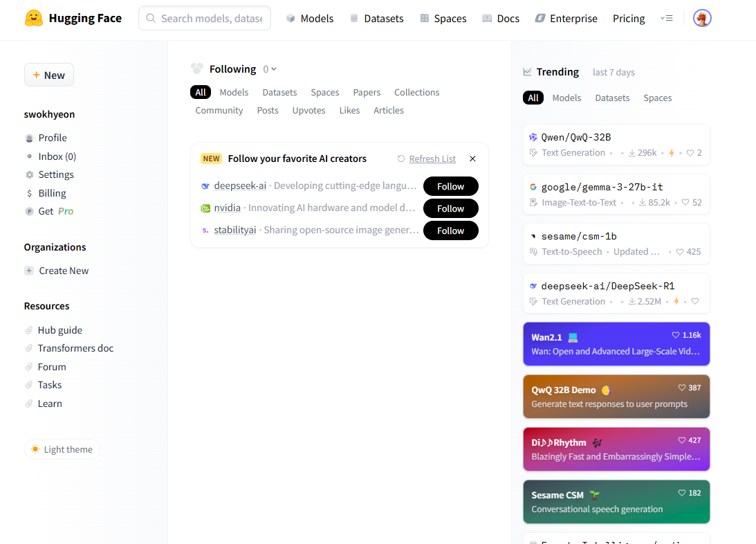Click the heart icon on Sesame CSM card

pos(682,493)
